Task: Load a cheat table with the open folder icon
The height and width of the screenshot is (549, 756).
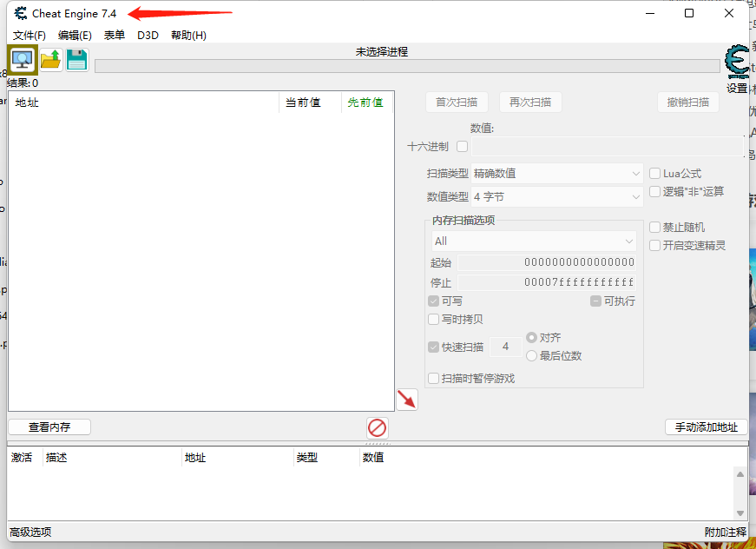Action: (50, 60)
